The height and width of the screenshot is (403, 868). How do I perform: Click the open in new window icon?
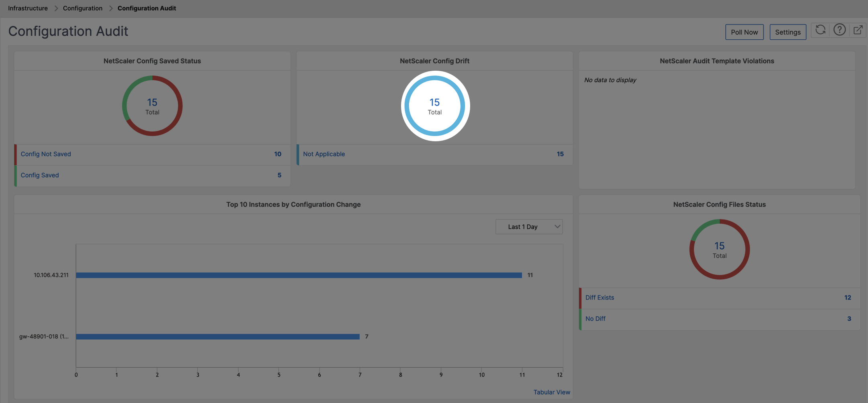858,30
